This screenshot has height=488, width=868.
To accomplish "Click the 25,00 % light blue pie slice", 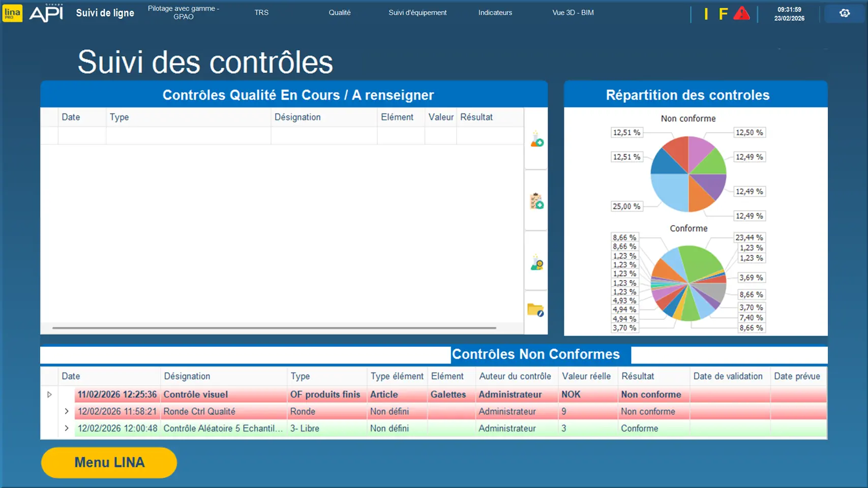I will coord(668,191).
